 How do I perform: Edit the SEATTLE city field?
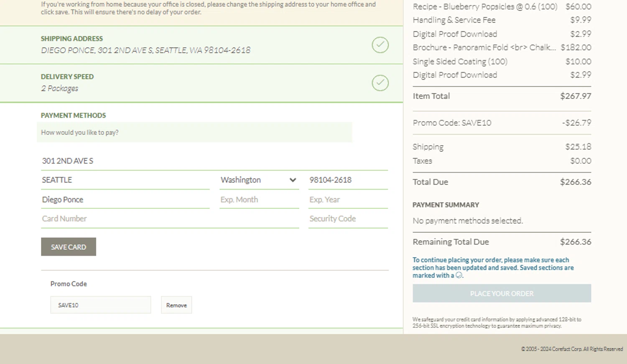tap(125, 180)
